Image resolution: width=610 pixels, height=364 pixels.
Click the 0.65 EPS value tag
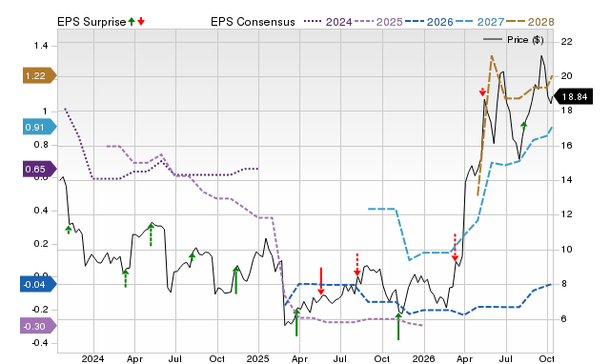click(x=40, y=170)
